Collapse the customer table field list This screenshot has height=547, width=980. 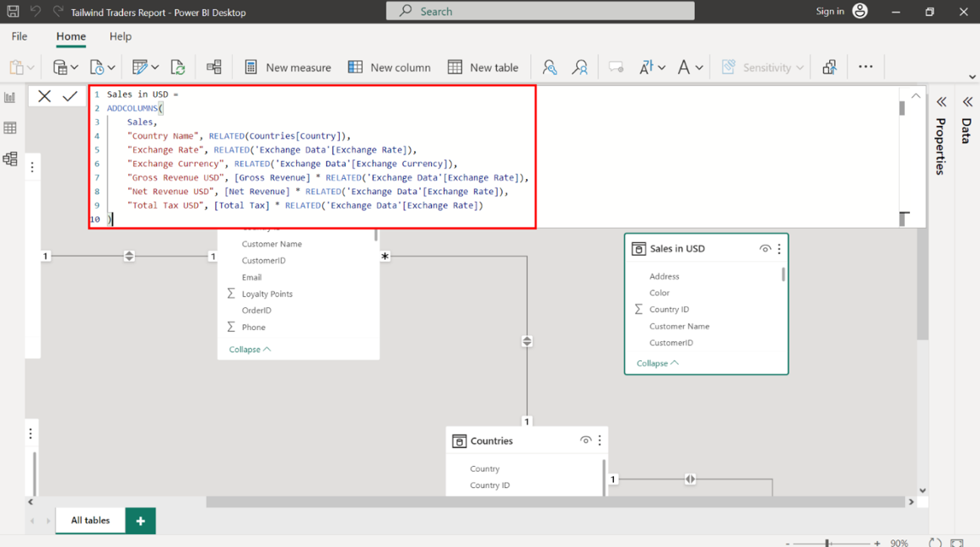[250, 349]
